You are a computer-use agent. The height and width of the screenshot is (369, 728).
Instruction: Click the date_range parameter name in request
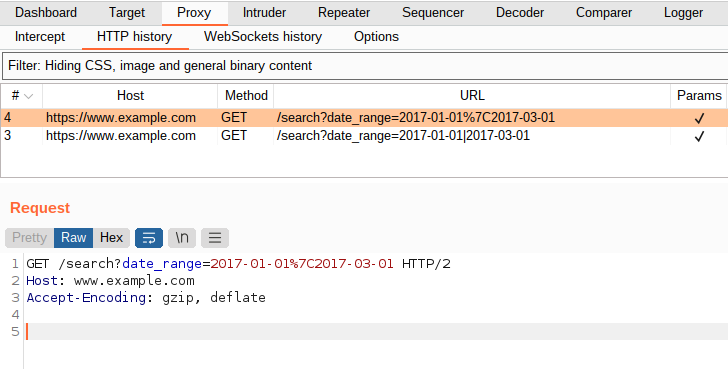coord(162,264)
